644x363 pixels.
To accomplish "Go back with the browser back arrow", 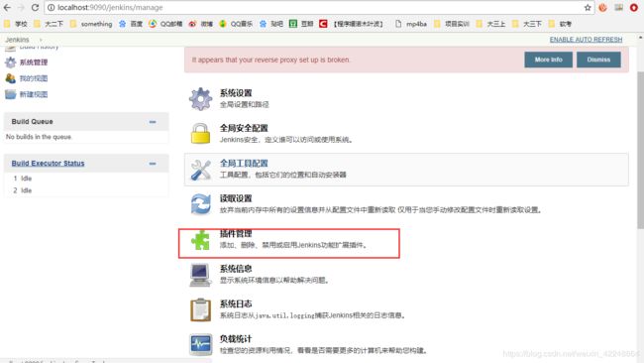I will coord(7,7).
